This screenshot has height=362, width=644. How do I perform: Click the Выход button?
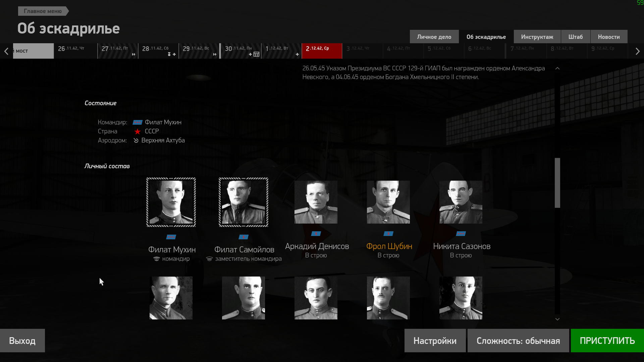pos(22,341)
